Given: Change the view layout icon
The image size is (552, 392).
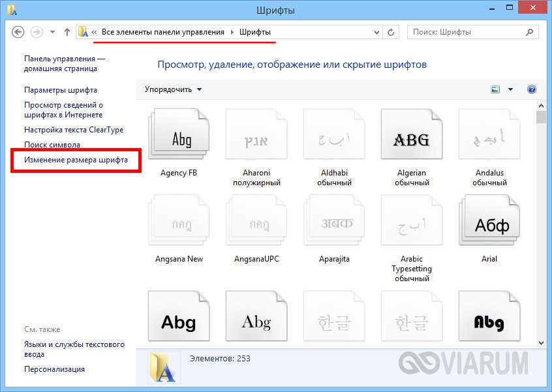Looking at the screenshot, I should click(495, 89).
